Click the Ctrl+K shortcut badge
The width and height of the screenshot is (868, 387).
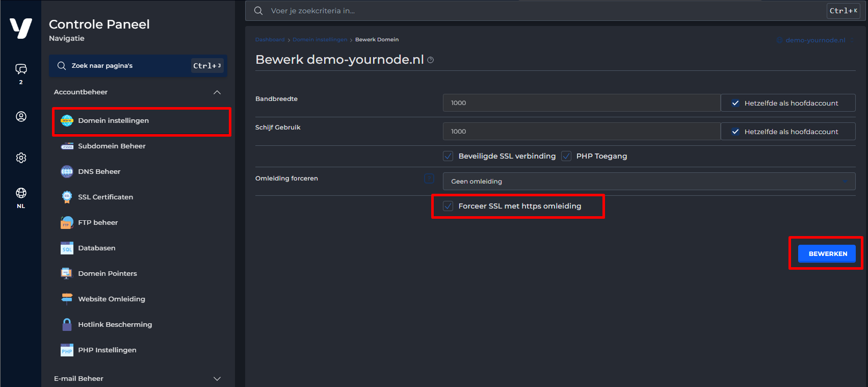[x=844, y=11]
